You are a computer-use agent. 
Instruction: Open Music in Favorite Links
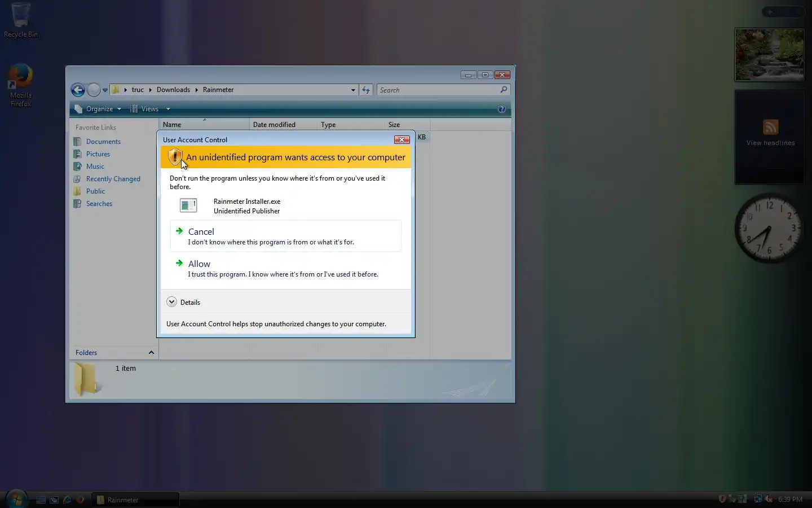95,167
